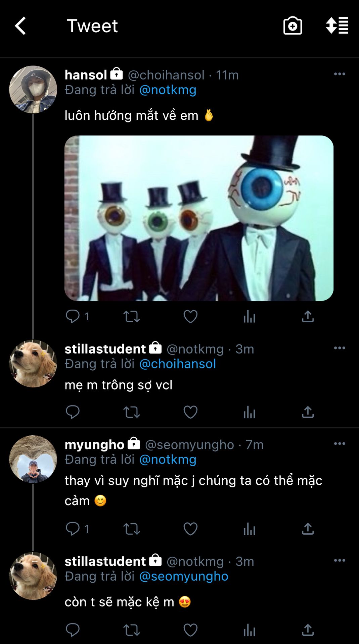The height and width of the screenshot is (644, 359).
Task: Open the camera add-photo icon
Action: [293, 26]
